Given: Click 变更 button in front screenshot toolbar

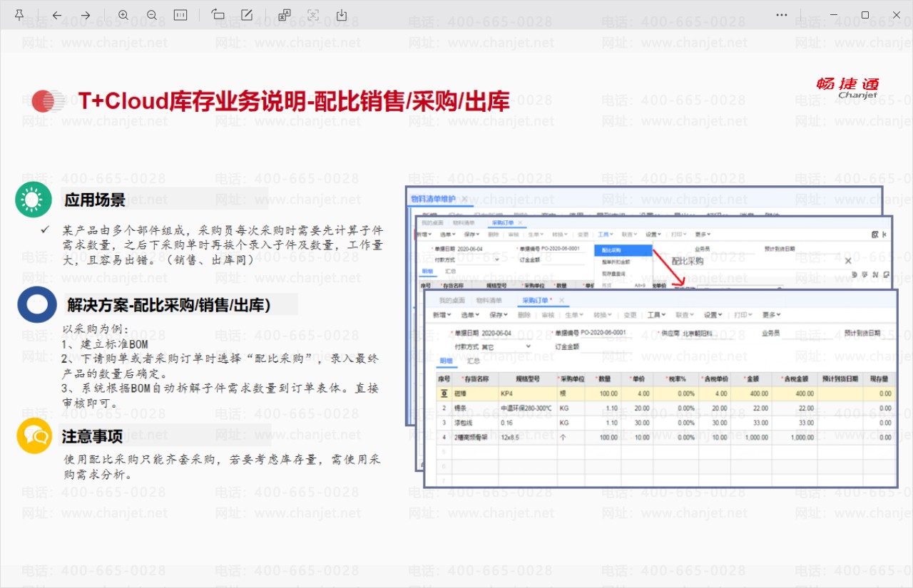Looking at the screenshot, I should coord(630,315).
